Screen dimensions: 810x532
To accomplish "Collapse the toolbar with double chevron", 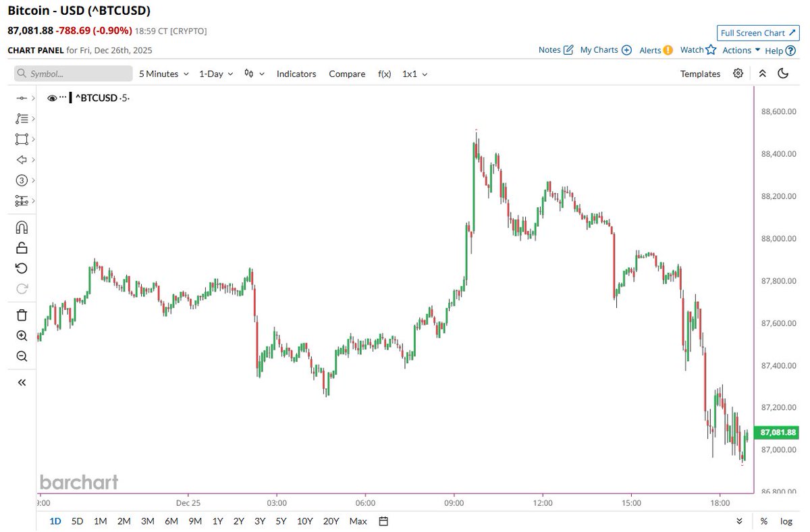I will (762, 74).
